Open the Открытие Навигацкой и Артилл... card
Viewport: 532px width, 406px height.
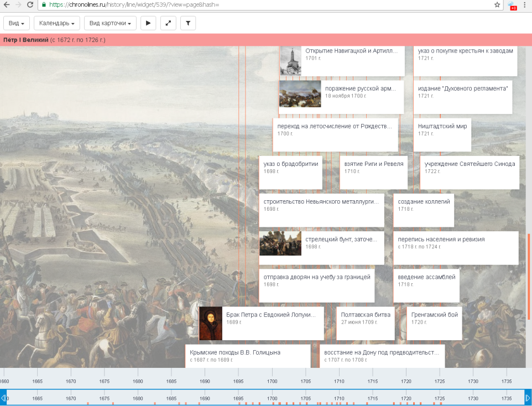pyautogui.click(x=342, y=61)
